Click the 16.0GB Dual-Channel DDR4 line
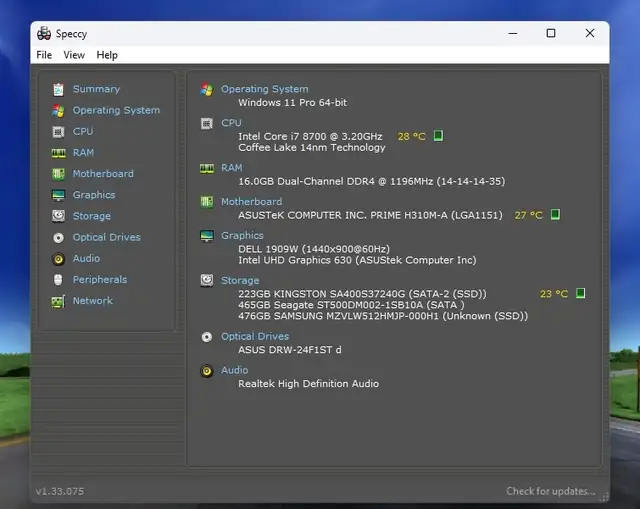 click(x=372, y=181)
